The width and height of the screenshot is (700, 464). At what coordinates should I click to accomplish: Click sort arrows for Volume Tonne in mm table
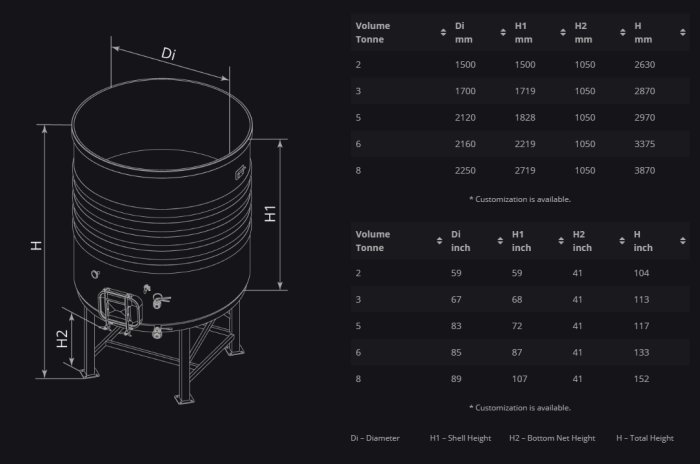click(443, 33)
